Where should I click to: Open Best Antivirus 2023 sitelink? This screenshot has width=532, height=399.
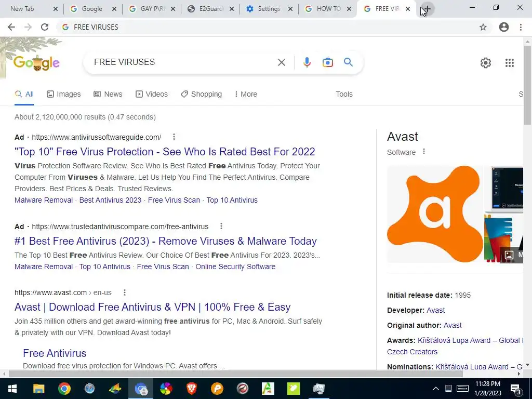(110, 200)
